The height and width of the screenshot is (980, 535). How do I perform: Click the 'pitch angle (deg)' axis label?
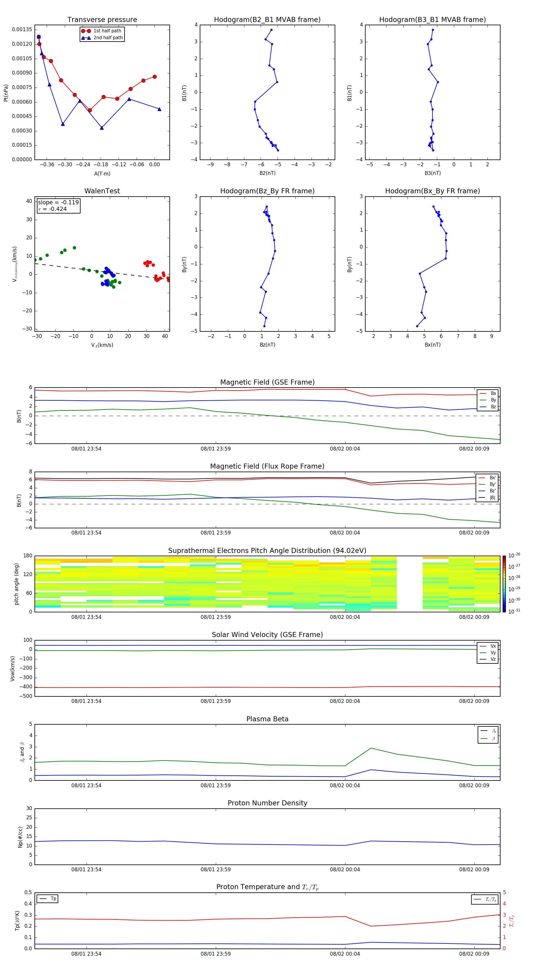click(16, 584)
